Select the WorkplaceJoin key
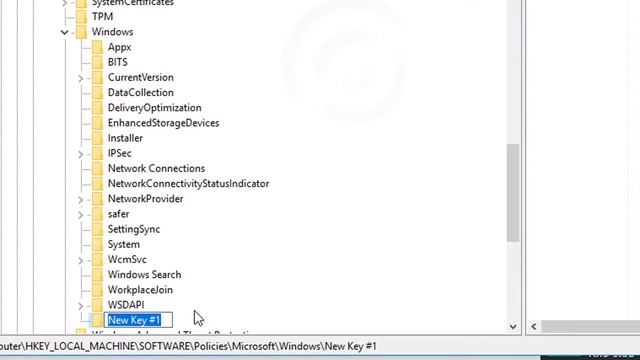The width and height of the screenshot is (640, 360). pos(140,290)
